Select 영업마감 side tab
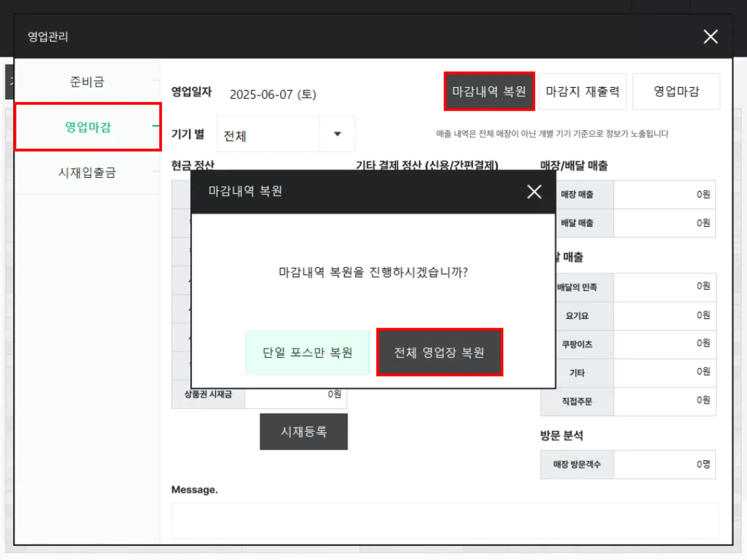This screenshot has height=560, width=747. coord(88,127)
